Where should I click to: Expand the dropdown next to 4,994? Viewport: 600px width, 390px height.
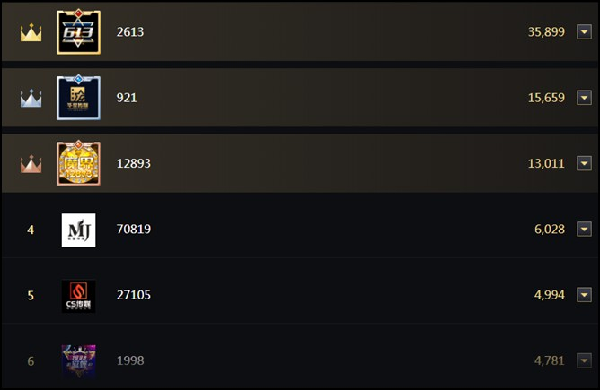(584, 295)
